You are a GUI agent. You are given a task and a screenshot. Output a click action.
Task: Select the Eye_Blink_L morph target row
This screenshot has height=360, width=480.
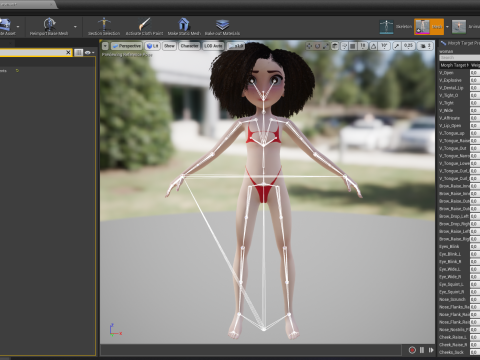point(459,254)
